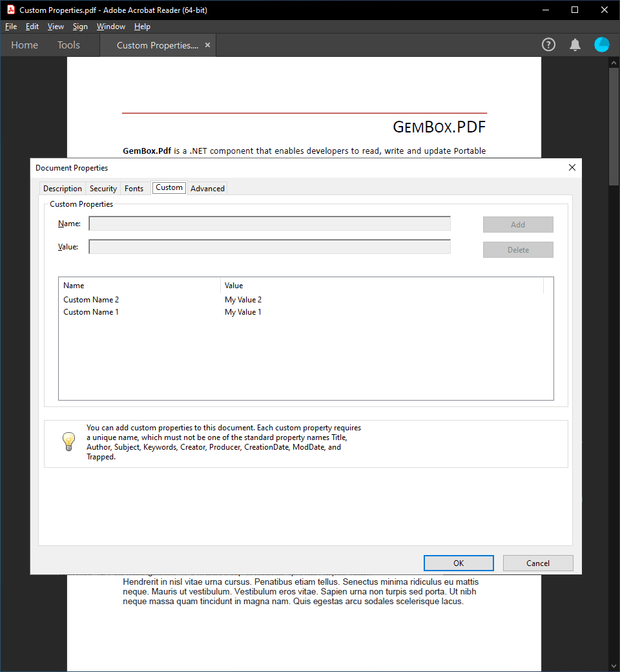Open the Help question mark icon
620x672 pixels.
tap(548, 45)
